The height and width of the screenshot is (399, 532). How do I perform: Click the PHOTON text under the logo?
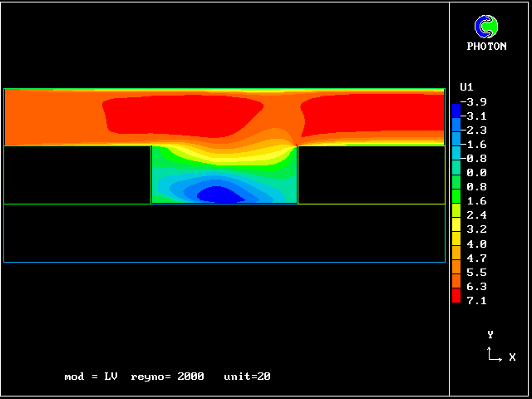(486, 47)
